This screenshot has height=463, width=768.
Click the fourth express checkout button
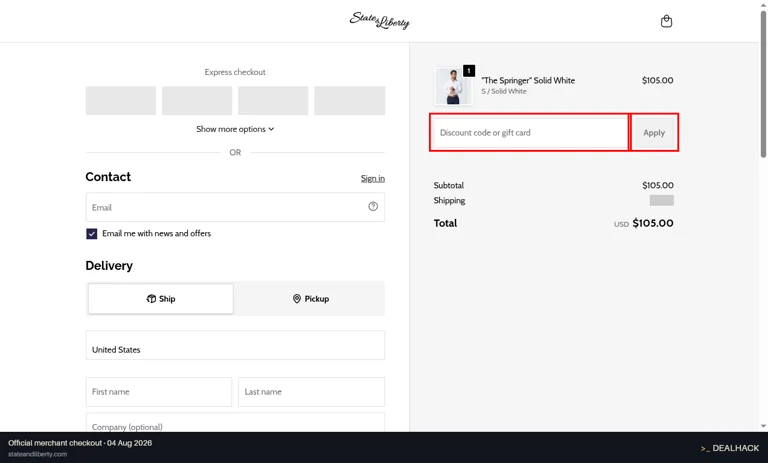coord(349,100)
